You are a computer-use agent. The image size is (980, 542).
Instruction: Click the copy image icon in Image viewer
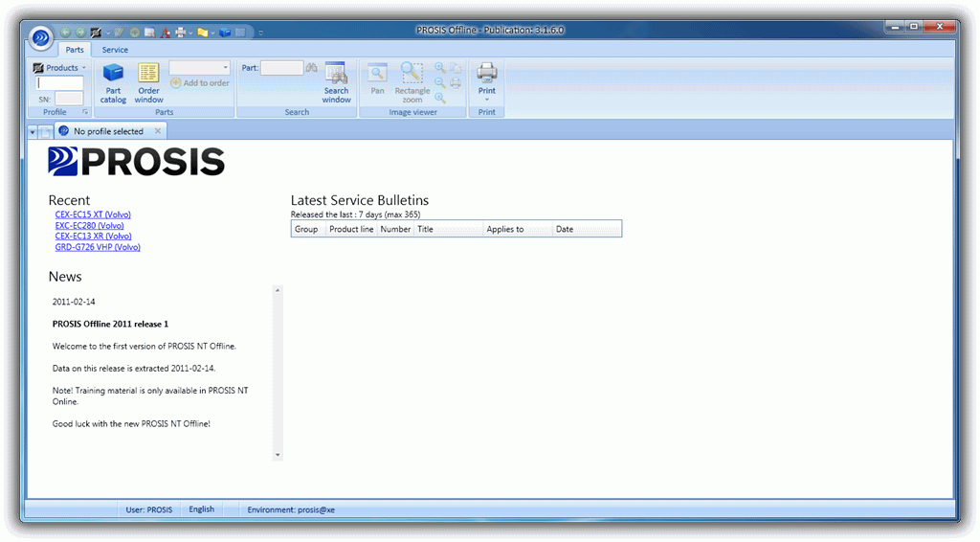click(456, 68)
